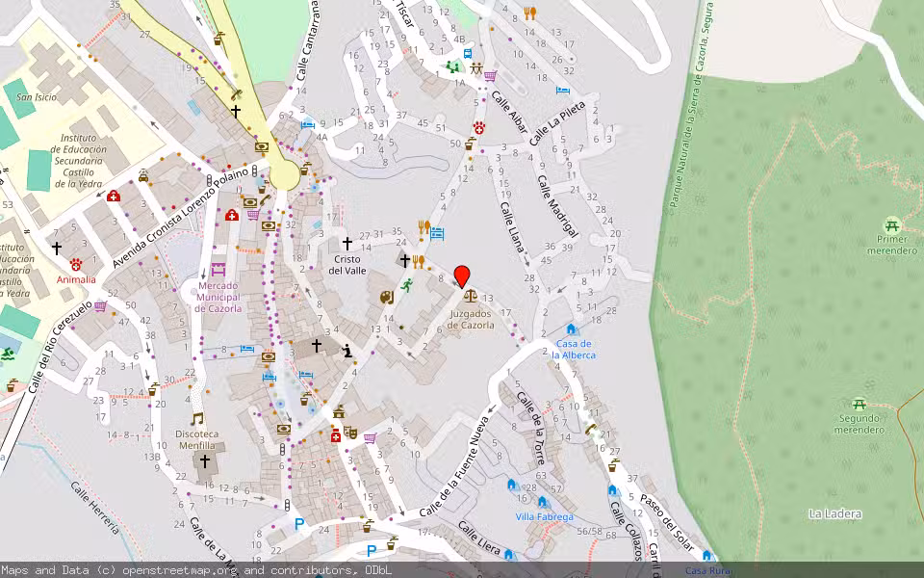The height and width of the screenshot is (578, 924).
Task: Click the house icon above Casa de la Alberca
Action: coord(571,329)
